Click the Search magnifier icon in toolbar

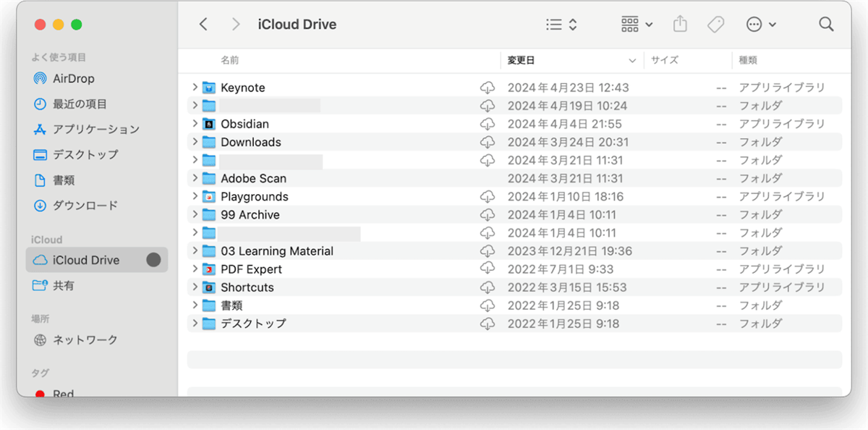tap(826, 25)
